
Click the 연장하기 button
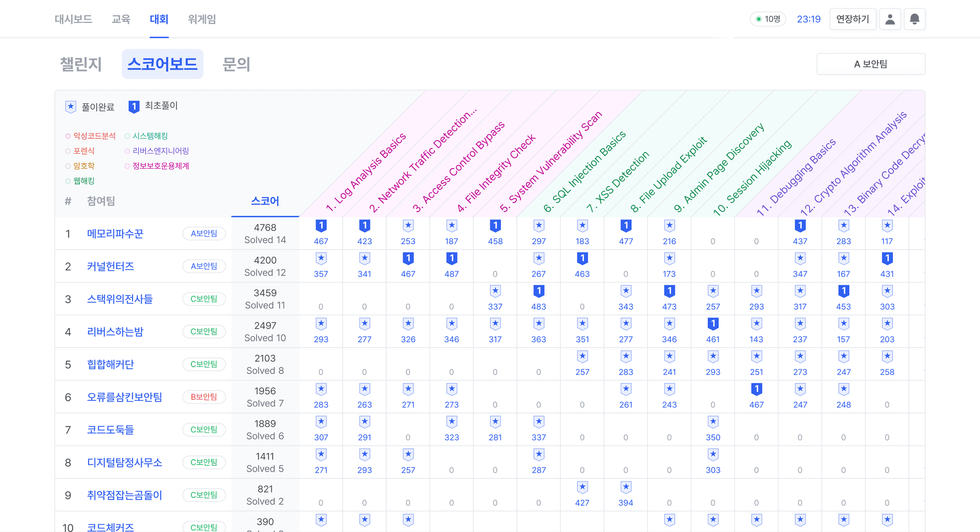click(x=852, y=19)
